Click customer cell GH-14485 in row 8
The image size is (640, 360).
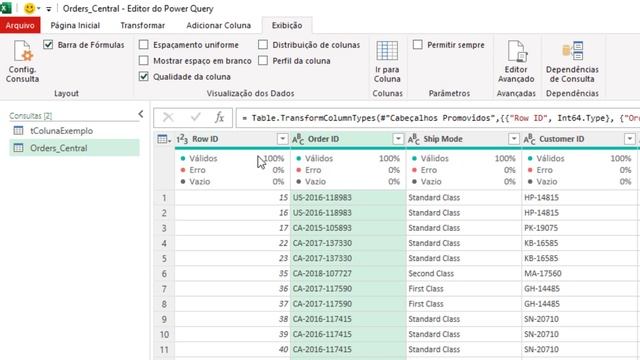coord(580,304)
